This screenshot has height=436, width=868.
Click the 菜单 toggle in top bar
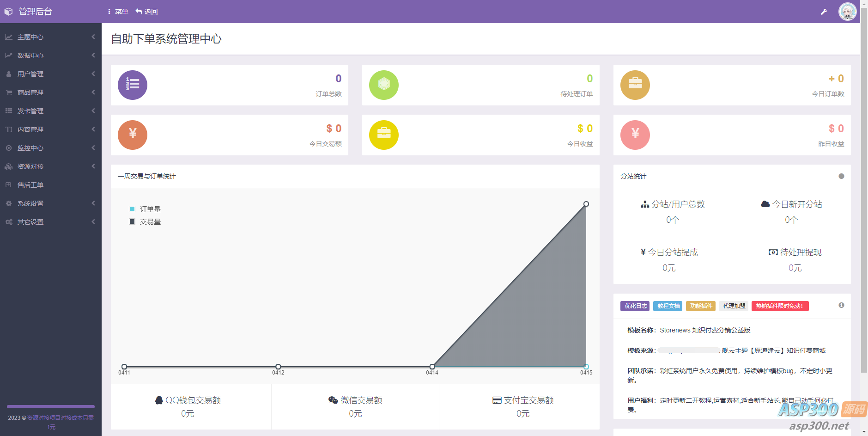(x=118, y=12)
